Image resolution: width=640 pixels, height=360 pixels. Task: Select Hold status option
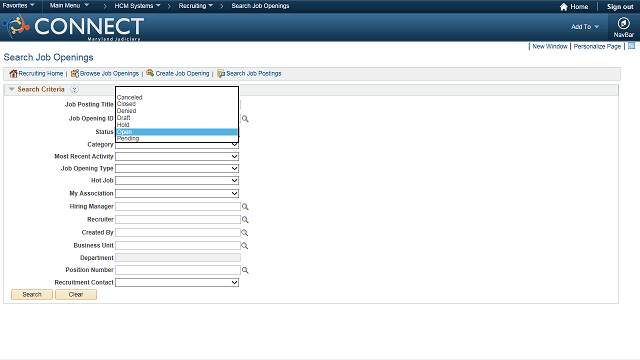(177, 125)
